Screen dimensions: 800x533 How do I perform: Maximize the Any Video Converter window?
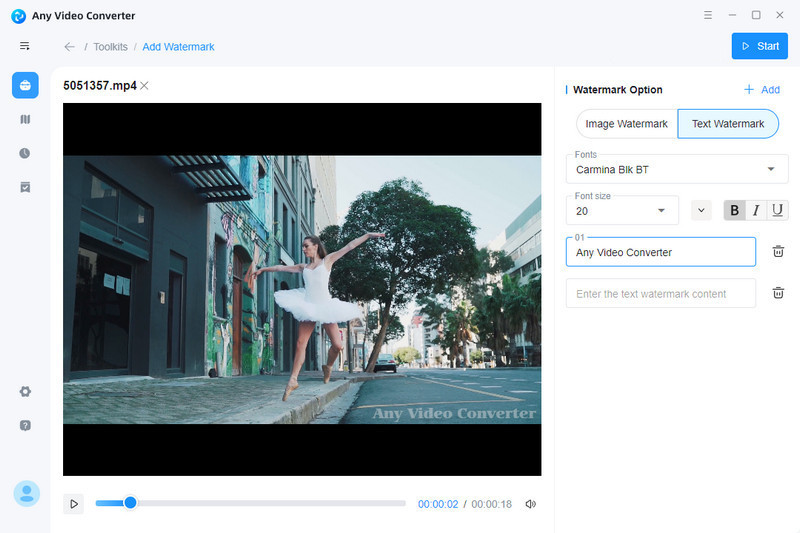pos(756,15)
